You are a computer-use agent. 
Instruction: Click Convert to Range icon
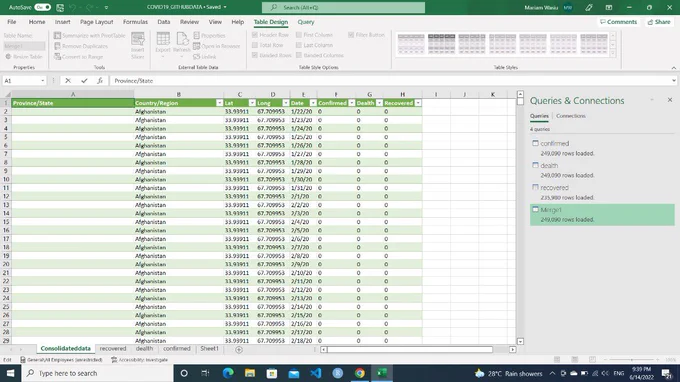57,56
